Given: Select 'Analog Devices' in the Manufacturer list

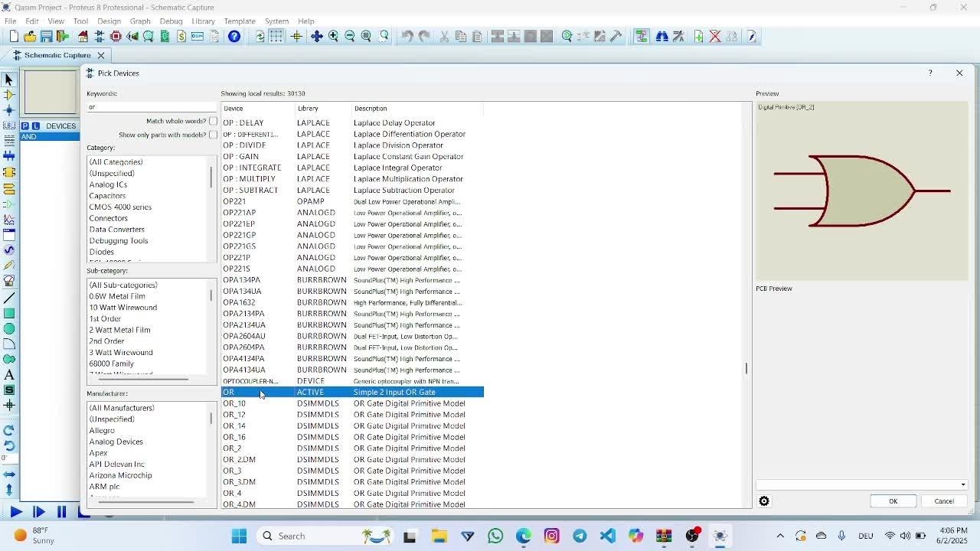Looking at the screenshot, I should 116,442.
